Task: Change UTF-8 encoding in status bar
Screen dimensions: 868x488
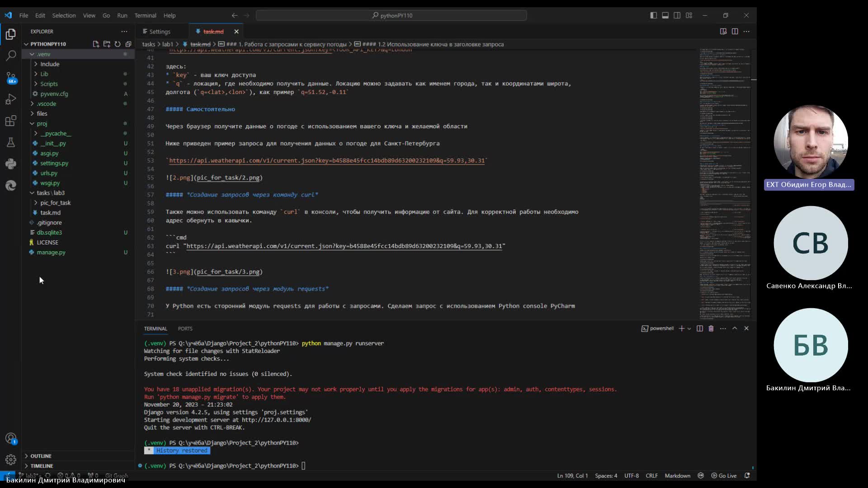Action: (631, 475)
